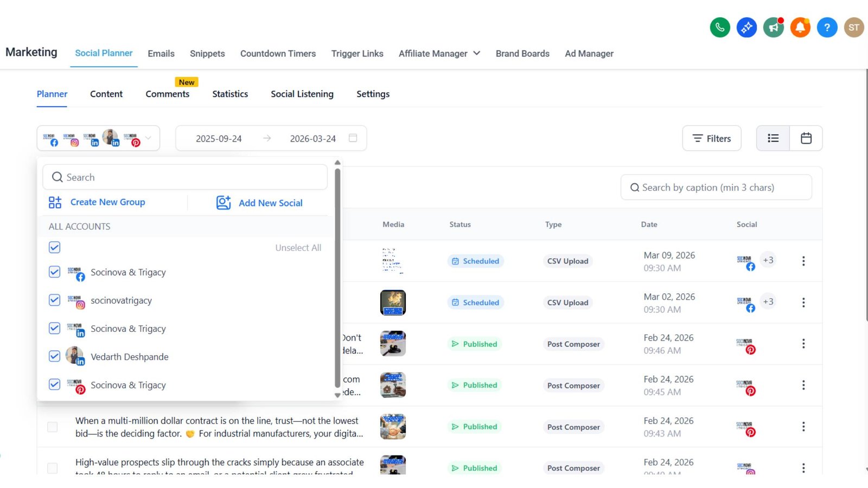
Task: Switch to the Statistics tab
Action: point(230,94)
